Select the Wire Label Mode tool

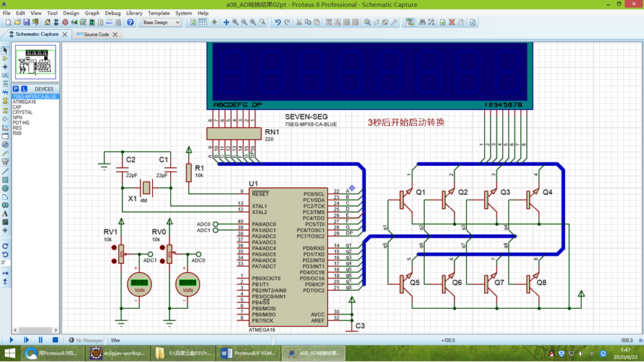(5, 75)
